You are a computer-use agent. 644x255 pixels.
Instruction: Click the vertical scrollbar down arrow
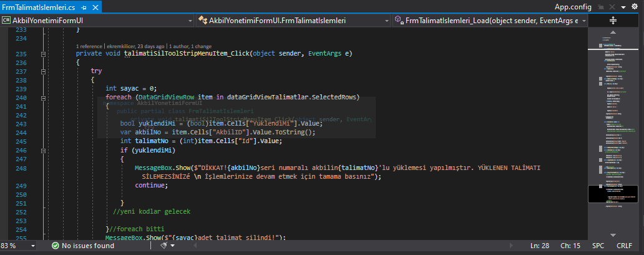(x=613, y=235)
